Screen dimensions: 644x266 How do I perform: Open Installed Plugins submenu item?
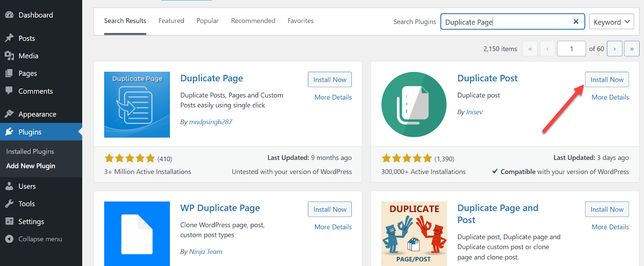pos(30,152)
